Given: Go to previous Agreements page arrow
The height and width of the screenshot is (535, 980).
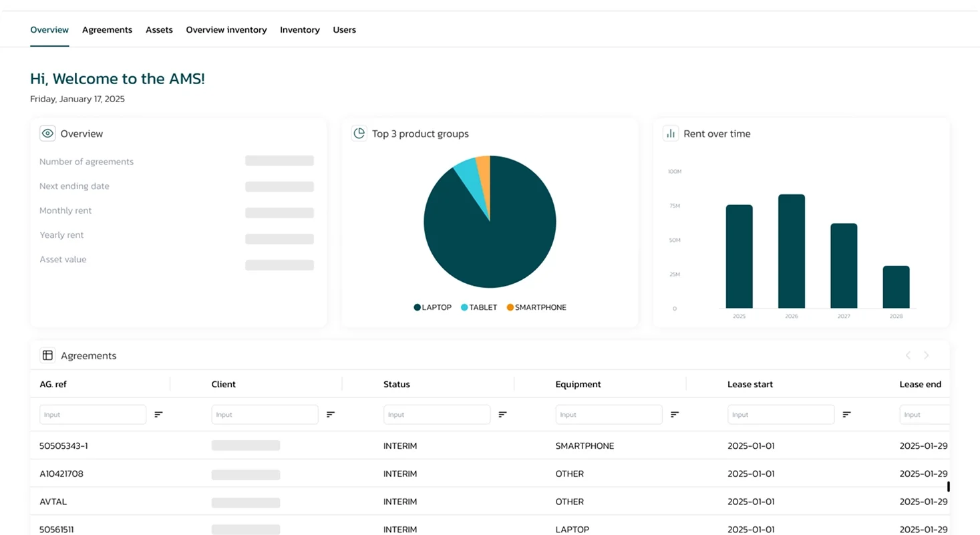Looking at the screenshot, I should [x=908, y=355].
